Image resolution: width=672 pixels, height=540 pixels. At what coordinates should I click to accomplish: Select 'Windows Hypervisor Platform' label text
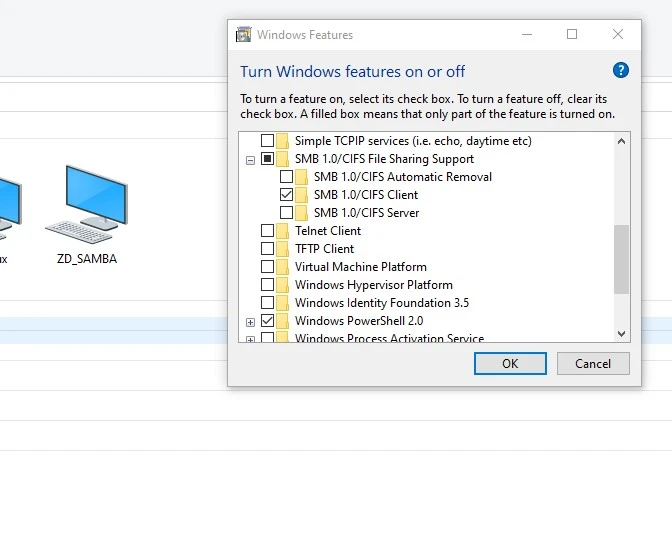[x=374, y=285]
